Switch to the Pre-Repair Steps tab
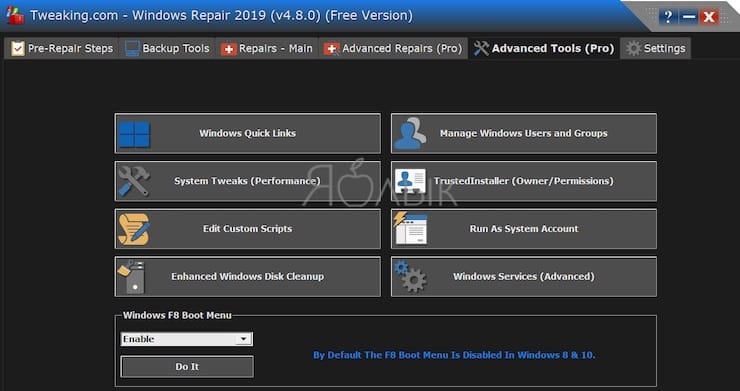 tap(62, 48)
